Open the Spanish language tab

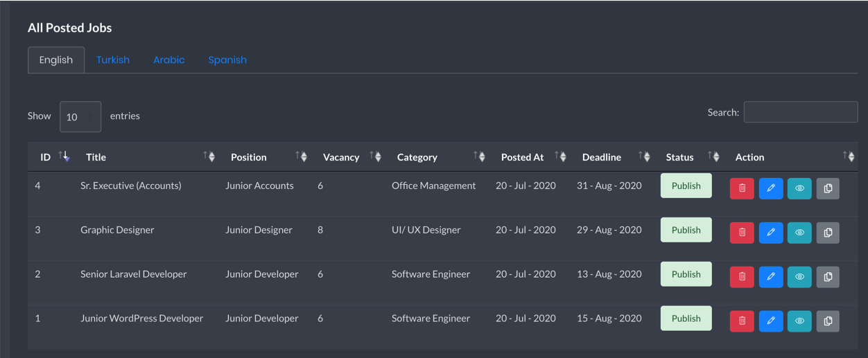(227, 60)
